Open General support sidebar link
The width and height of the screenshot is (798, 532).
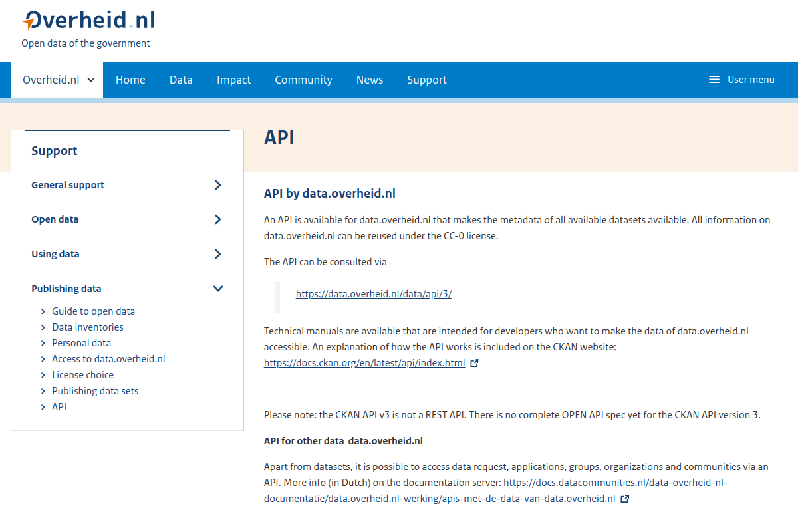point(68,185)
